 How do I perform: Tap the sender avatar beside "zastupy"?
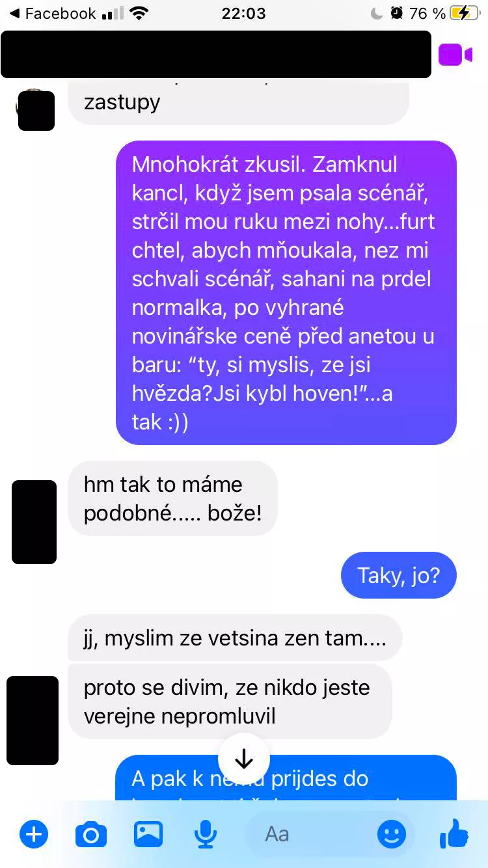pyautogui.click(x=36, y=109)
